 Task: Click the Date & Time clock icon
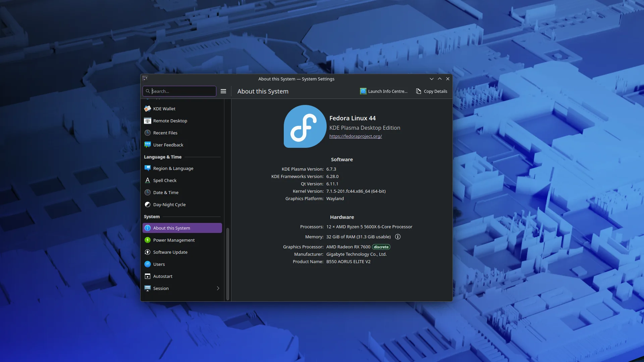tap(147, 192)
